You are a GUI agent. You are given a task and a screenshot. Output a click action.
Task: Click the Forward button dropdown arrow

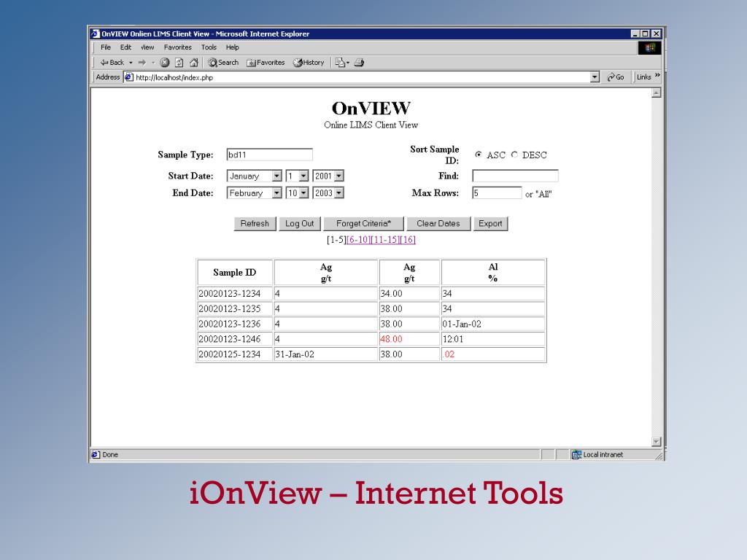153,63
